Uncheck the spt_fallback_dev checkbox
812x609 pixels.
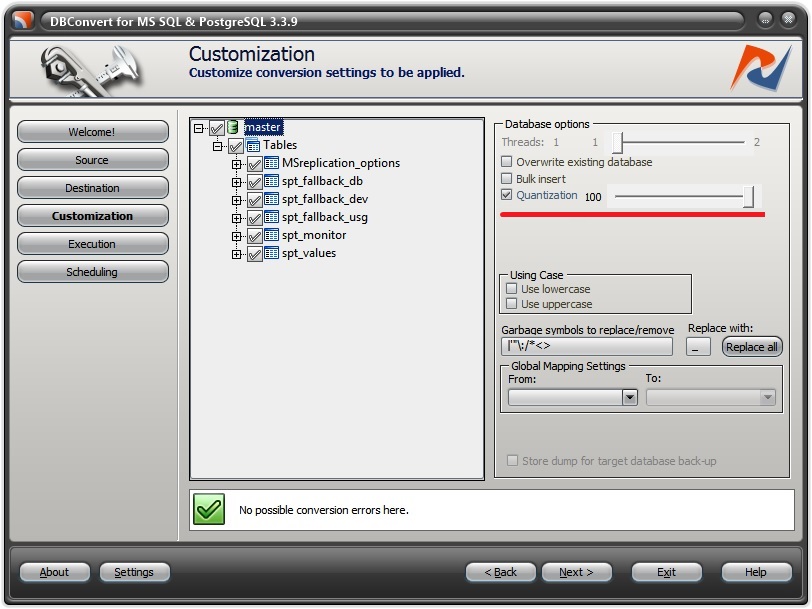[x=254, y=200]
